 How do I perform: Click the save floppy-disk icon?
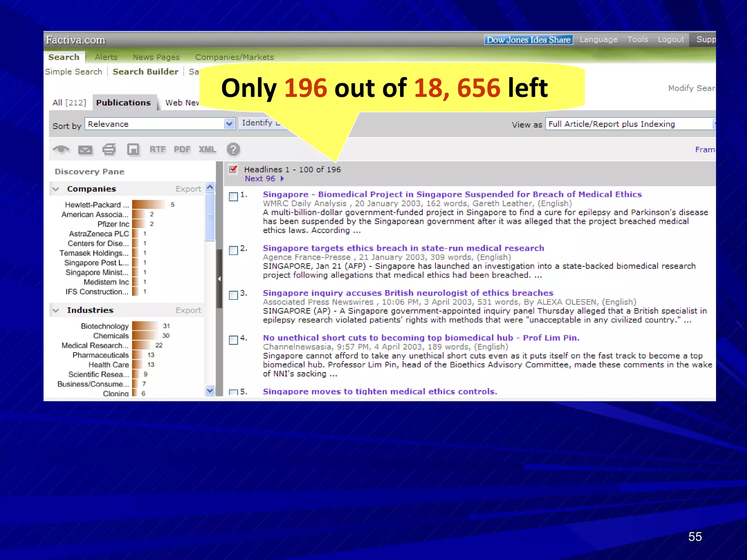(133, 149)
